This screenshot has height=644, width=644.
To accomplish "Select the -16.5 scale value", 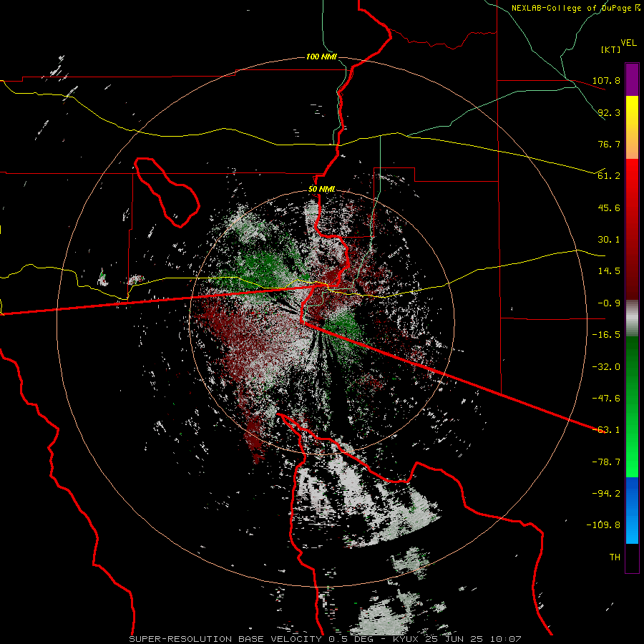I will pyautogui.click(x=606, y=335).
